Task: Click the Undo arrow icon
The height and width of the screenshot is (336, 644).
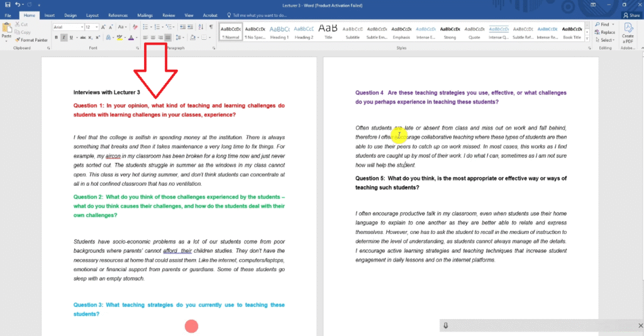Action: 18,4
